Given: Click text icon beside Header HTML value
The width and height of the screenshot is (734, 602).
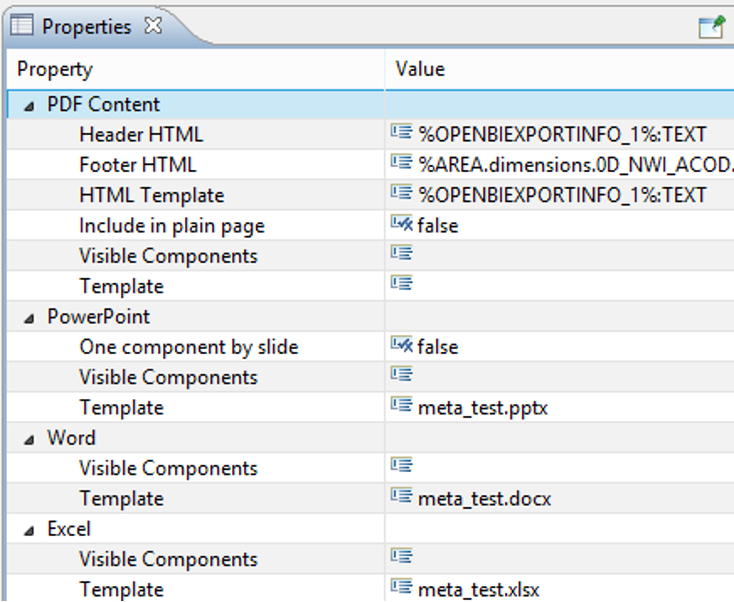Looking at the screenshot, I should pos(402,132).
